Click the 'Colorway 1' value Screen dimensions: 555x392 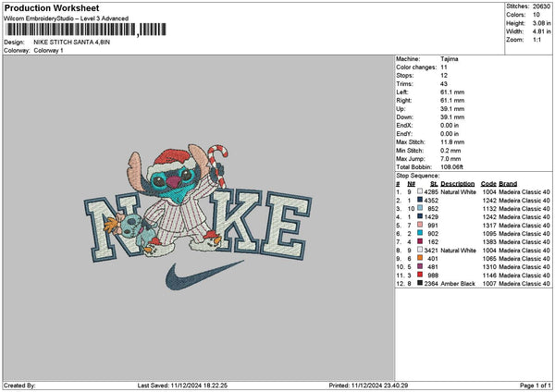pyautogui.click(x=48, y=51)
